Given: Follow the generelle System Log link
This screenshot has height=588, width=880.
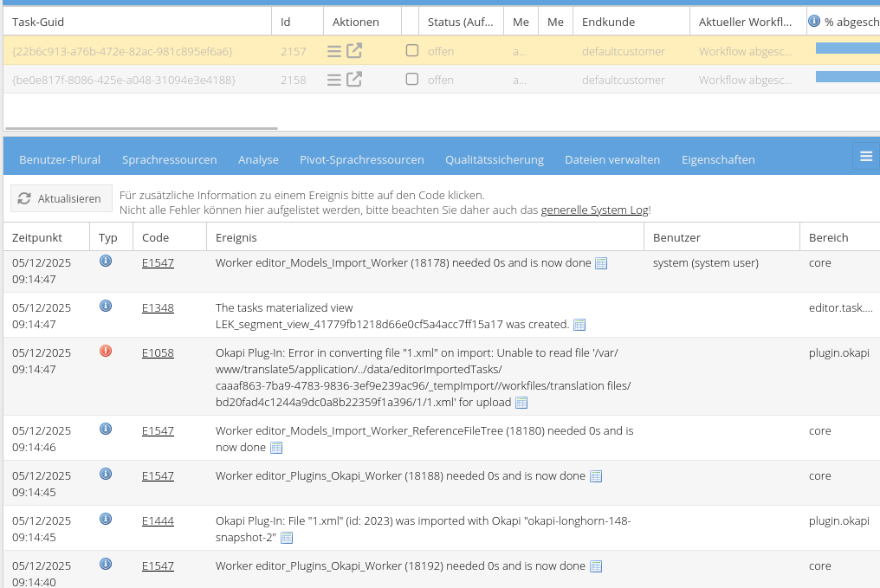Looking at the screenshot, I should pos(594,210).
